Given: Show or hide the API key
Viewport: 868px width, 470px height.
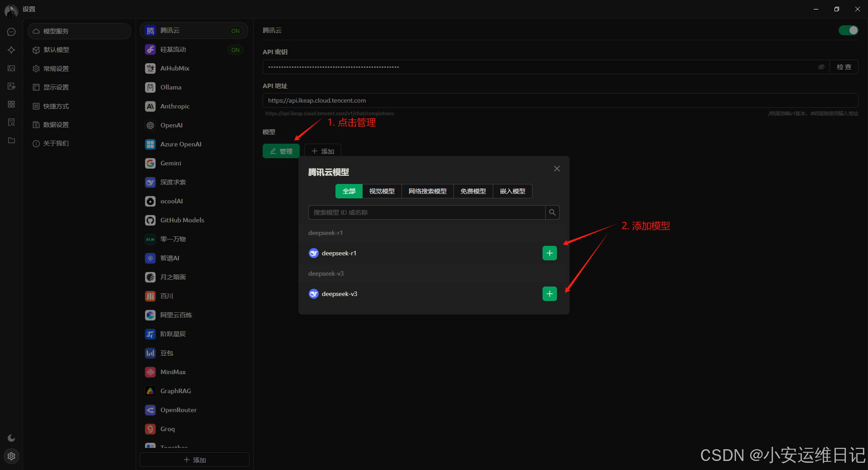Looking at the screenshot, I should pos(821,67).
